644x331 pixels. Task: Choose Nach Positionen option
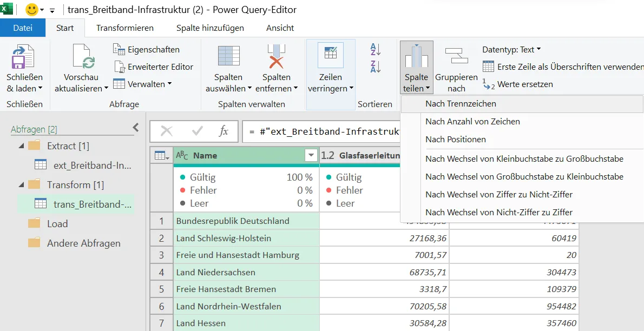(x=522, y=139)
